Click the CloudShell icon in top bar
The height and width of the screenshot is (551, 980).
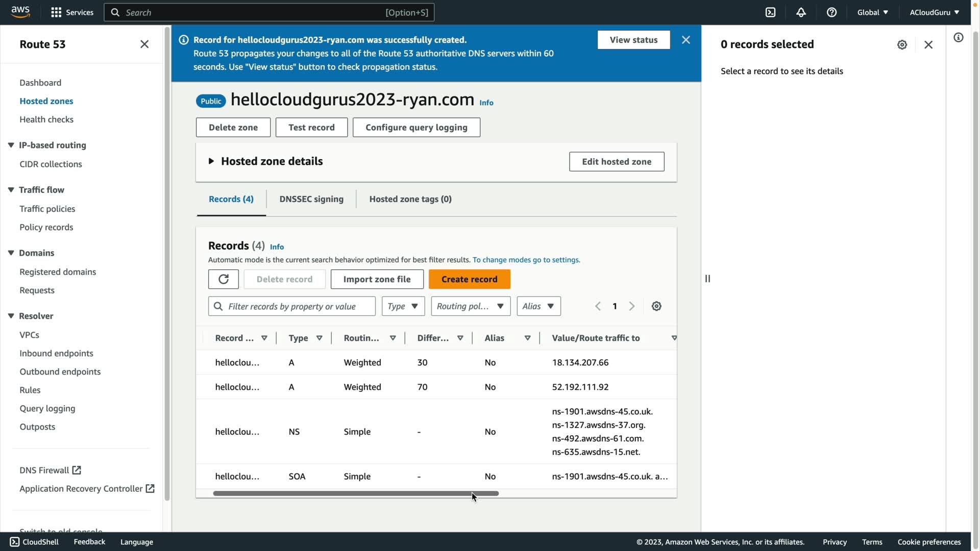(x=770, y=12)
